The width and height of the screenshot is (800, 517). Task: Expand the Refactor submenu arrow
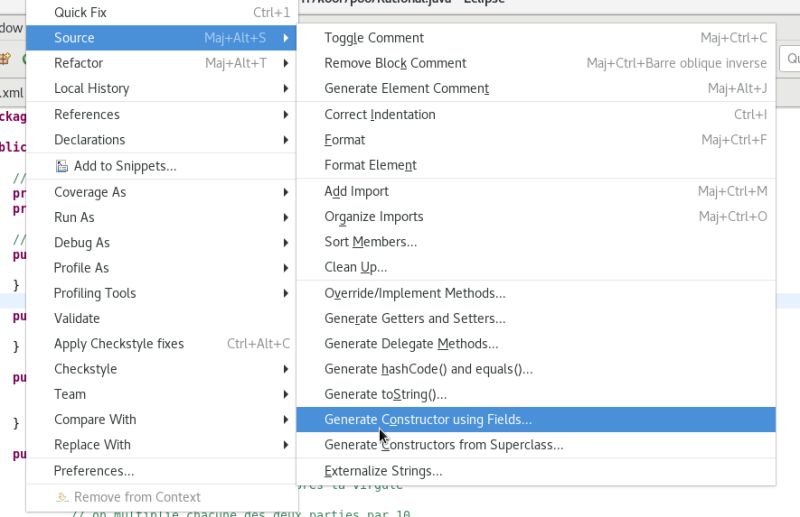286,63
